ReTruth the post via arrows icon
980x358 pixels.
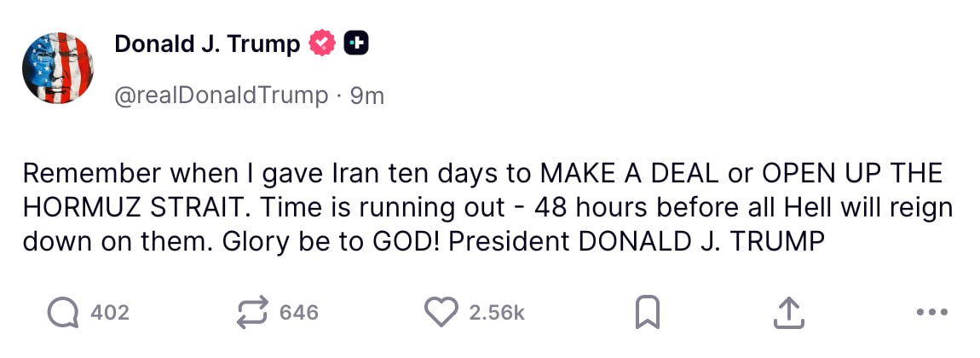pos(252,313)
